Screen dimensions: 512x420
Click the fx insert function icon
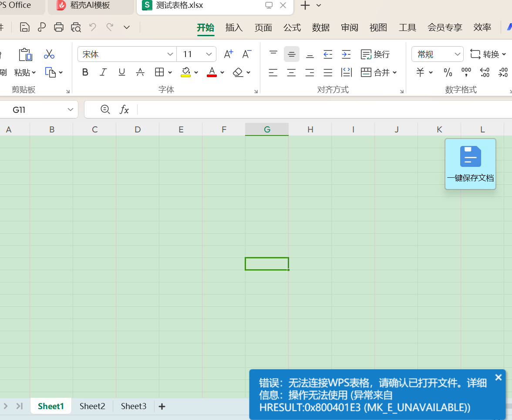pos(125,110)
